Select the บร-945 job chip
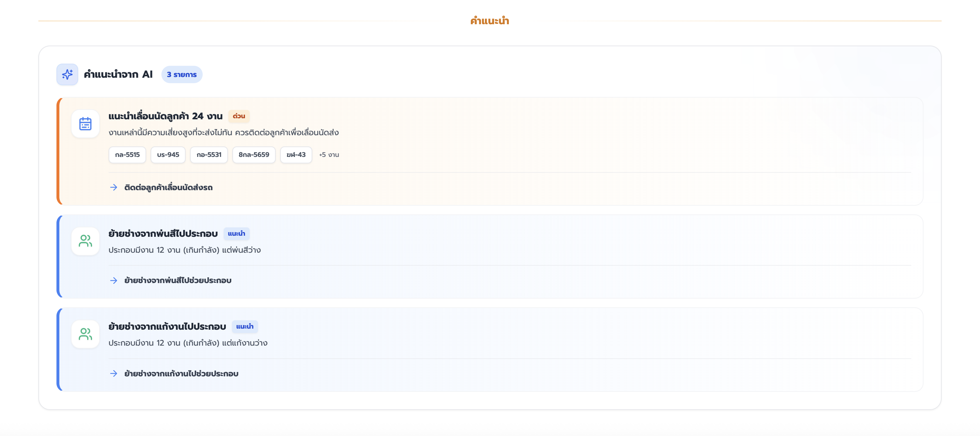The width and height of the screenshot is (980, 436). point(168,155)
